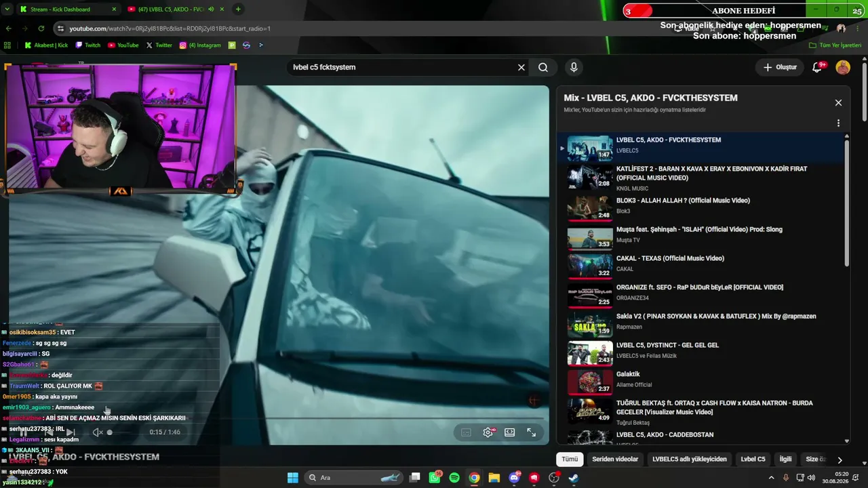Select the Tümü filter chip
This screenshot has width=868, height=488.
tap(570, 459)
